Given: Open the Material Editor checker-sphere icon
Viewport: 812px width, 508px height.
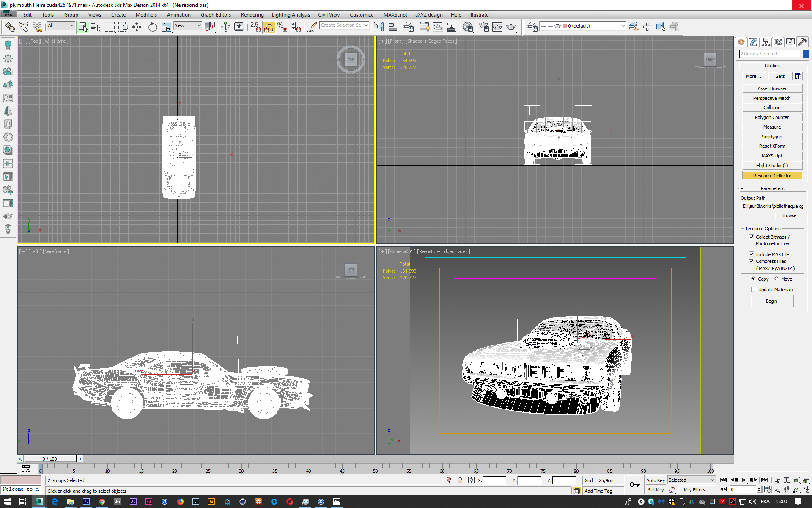Looking at the screenshot, I should (467, 27).
